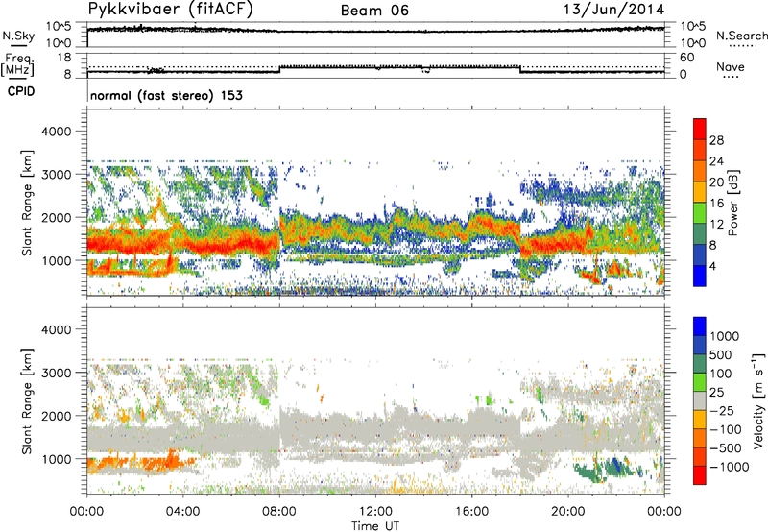Image resolution: width=768 pixels, height=532 pixels.
Task: Click the -1000 label on velocity colorbar
Action: pyautogui.click(x=729, y=467)
